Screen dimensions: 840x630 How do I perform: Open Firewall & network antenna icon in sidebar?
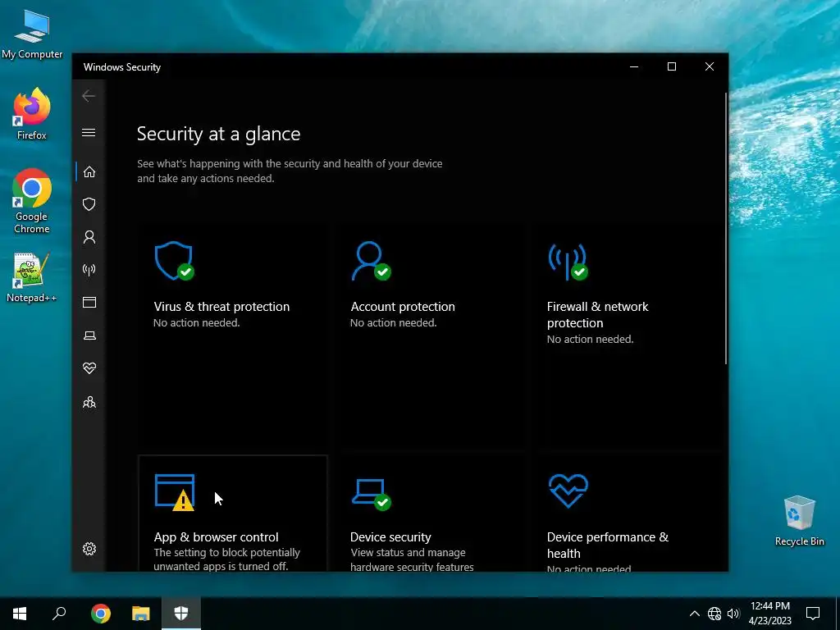pyautogui.click(x=89, y=269)
